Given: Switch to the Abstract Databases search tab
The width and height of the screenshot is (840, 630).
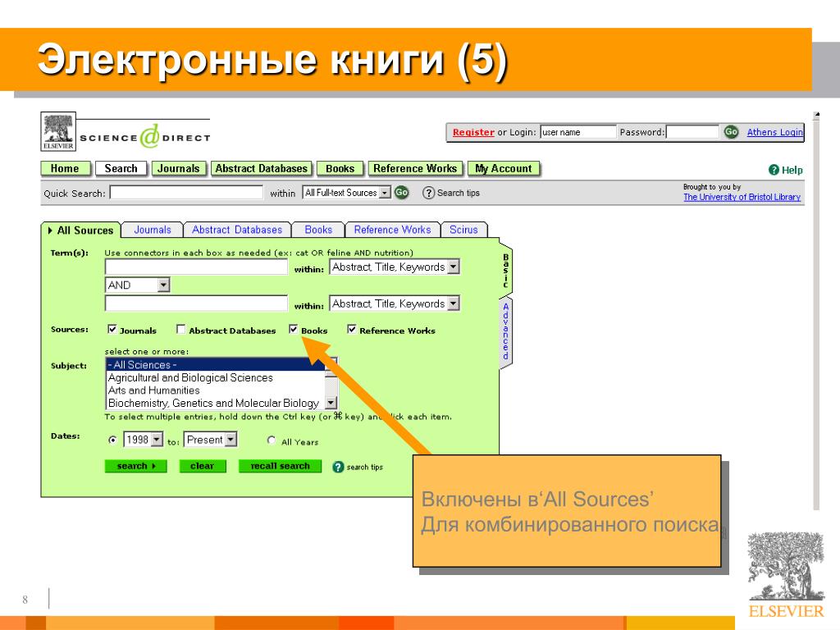Looking at the screenshot, I should [237, 230].
